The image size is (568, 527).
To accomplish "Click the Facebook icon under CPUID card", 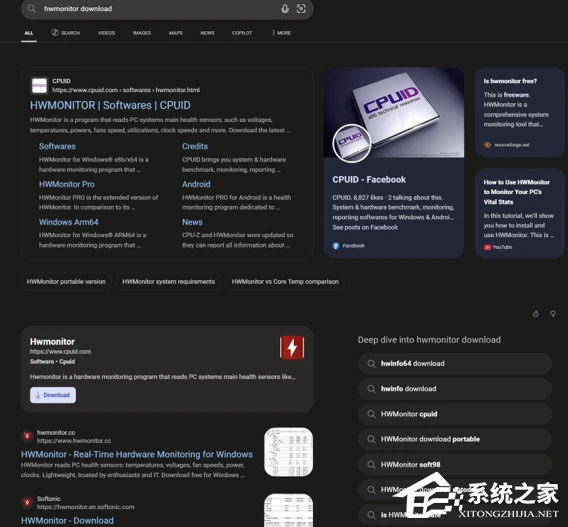I will pos(336,246).
